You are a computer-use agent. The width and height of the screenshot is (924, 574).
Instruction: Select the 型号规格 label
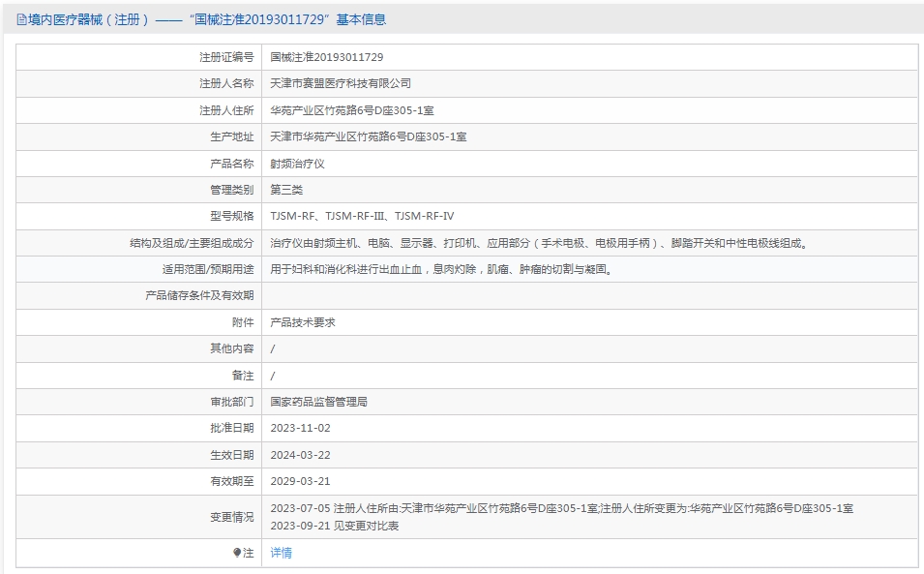coord(231,216)
